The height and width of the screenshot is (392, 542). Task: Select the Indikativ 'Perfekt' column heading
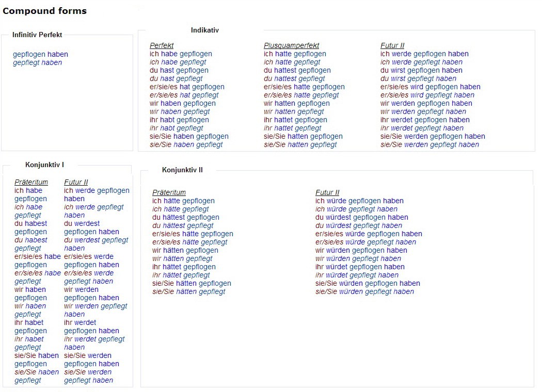coord(162,45)
